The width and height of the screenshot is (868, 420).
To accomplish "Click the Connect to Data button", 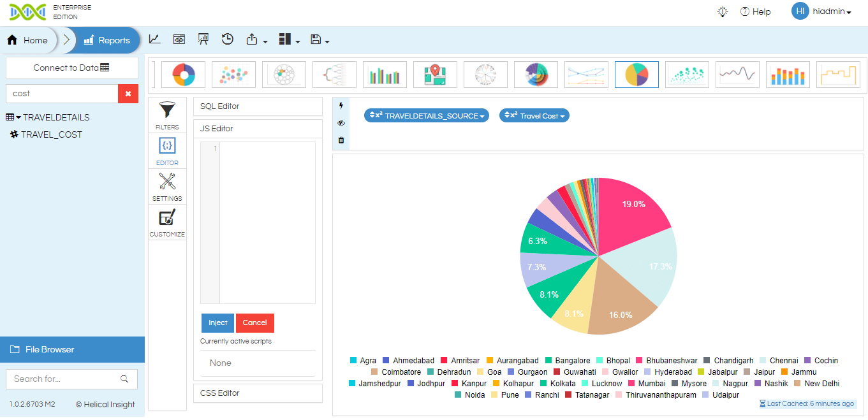I will [72, 68].
